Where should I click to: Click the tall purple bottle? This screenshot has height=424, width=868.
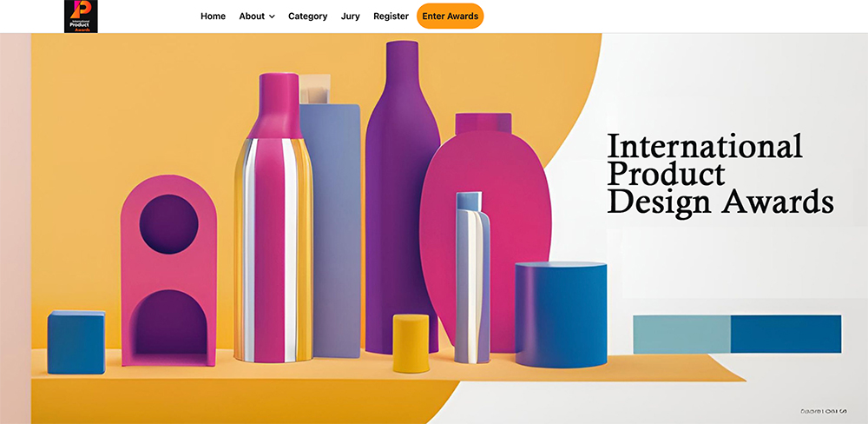click(403, 197)
